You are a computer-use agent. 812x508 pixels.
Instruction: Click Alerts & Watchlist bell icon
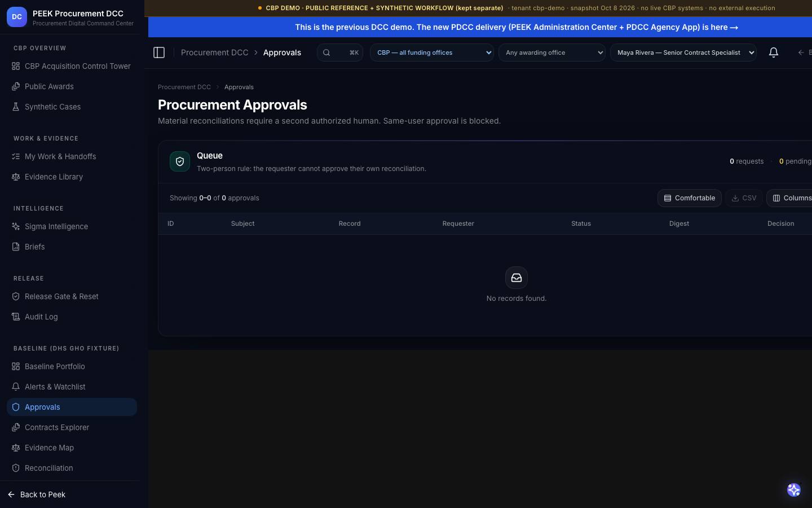(x=16, y=387)
